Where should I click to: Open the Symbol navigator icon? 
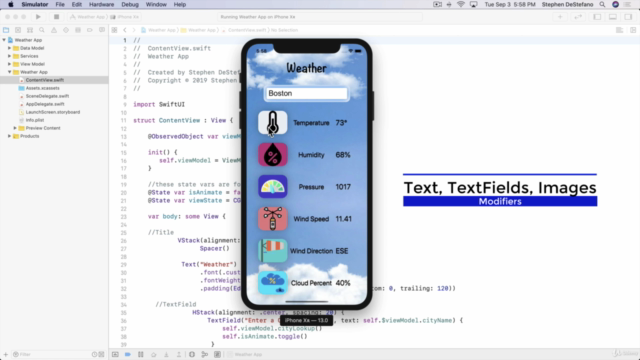click(x=30, y=30)
